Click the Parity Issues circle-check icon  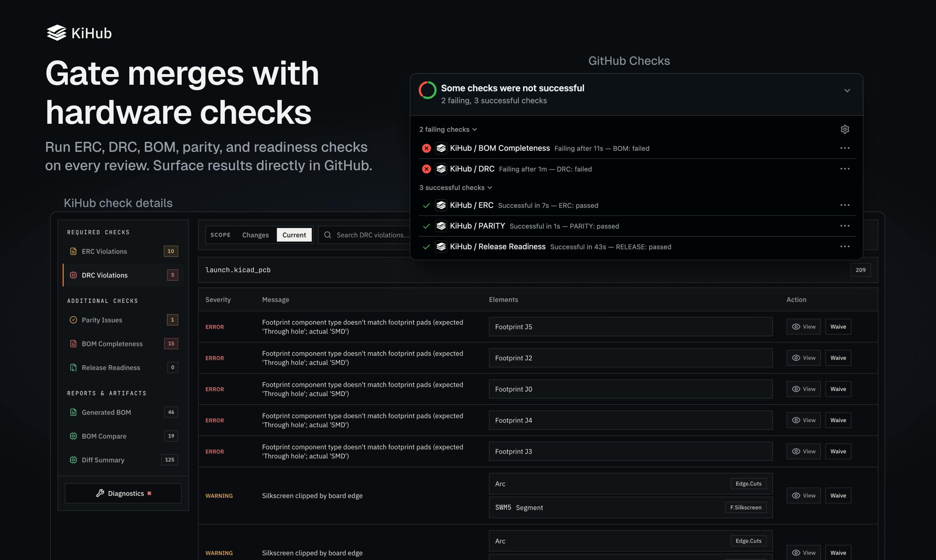click(73, 320)
